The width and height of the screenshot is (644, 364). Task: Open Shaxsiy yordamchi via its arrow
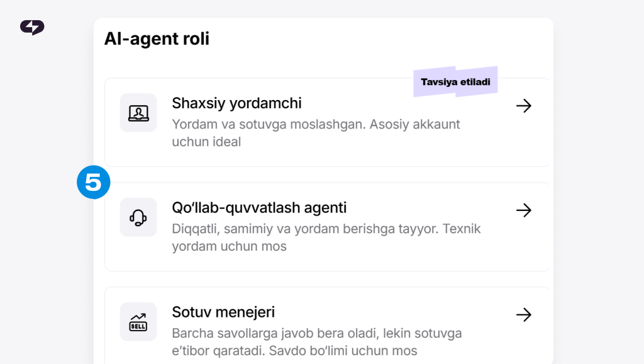524,106
